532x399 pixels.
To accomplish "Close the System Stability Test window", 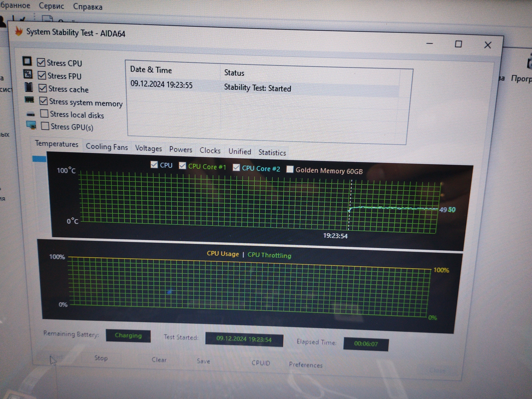I will 488,45.
